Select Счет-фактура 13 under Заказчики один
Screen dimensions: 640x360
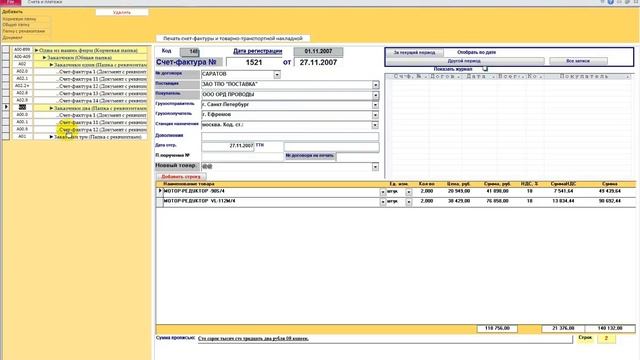tap(102, 93)
